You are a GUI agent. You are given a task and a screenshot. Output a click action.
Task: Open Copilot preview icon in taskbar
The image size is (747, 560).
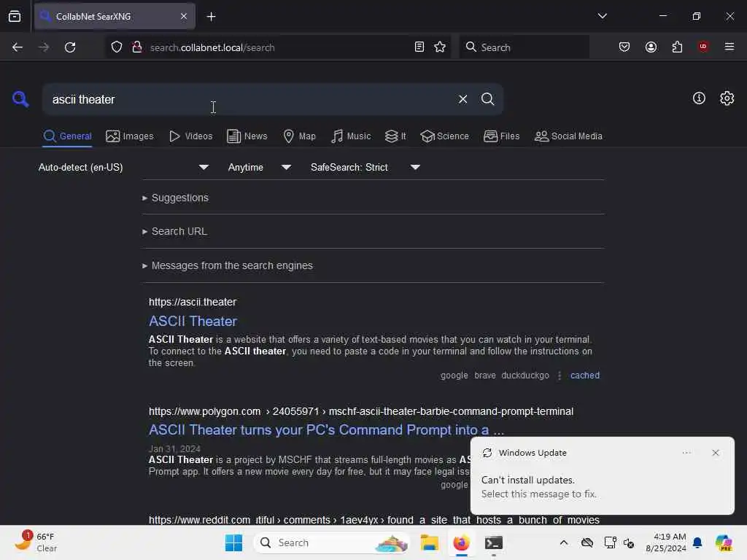(x=724, y=542)
